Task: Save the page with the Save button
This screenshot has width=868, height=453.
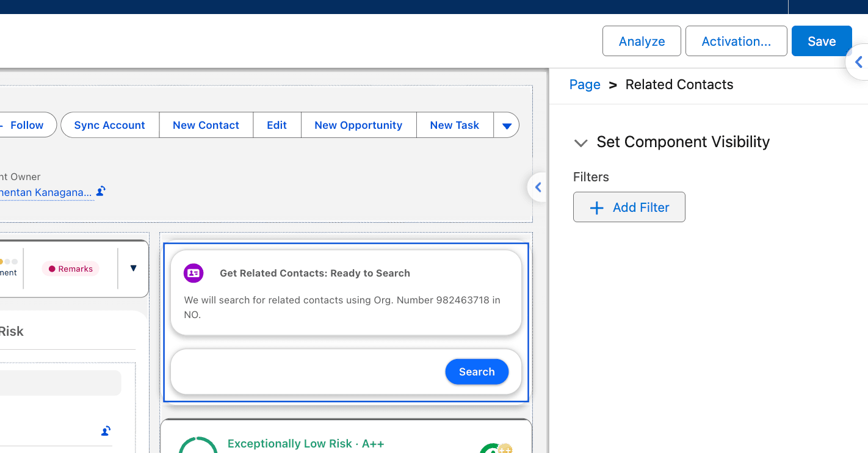Action: pyautogui.click(x=822, y=41)
